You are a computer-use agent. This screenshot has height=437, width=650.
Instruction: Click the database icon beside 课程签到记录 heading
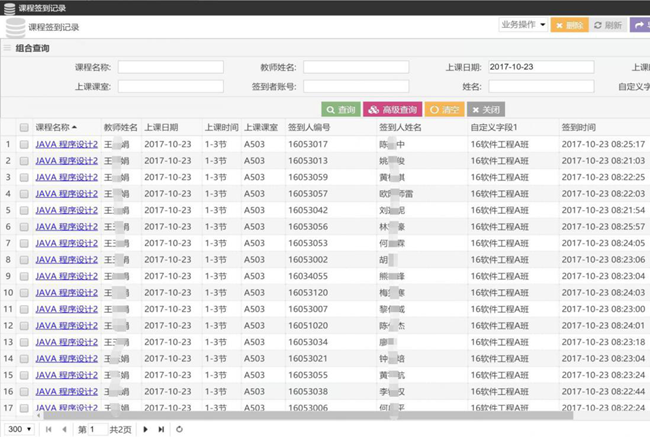[x=14, y=26]
